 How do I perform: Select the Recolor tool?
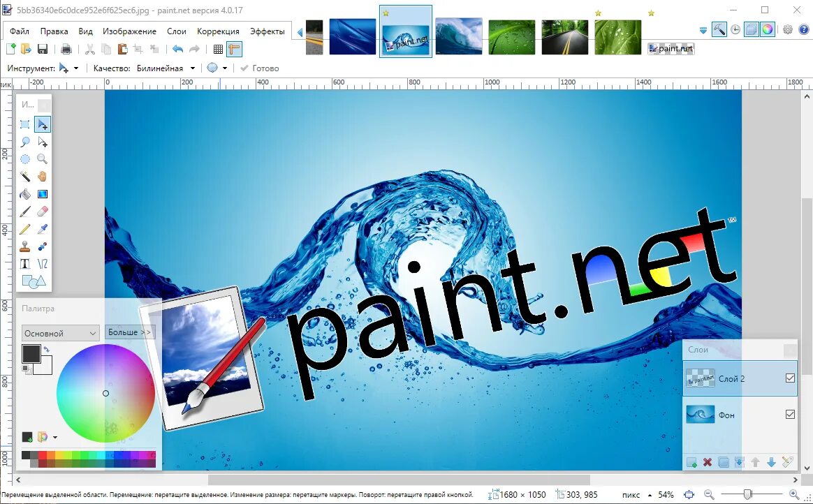click(43, 246)
